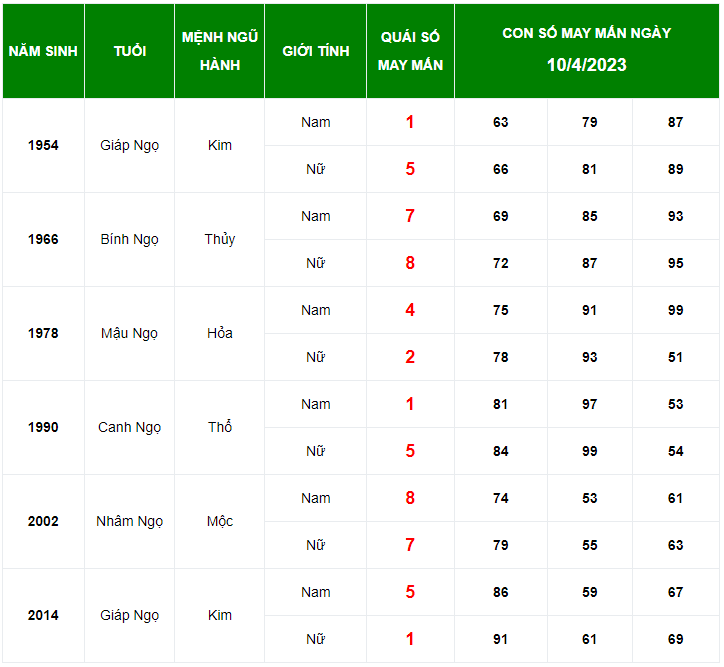This screenshot has width=724, height=667.
Task: Click the 2014 birth year cell
Action: pyautogui.click(x=43, y=615)
